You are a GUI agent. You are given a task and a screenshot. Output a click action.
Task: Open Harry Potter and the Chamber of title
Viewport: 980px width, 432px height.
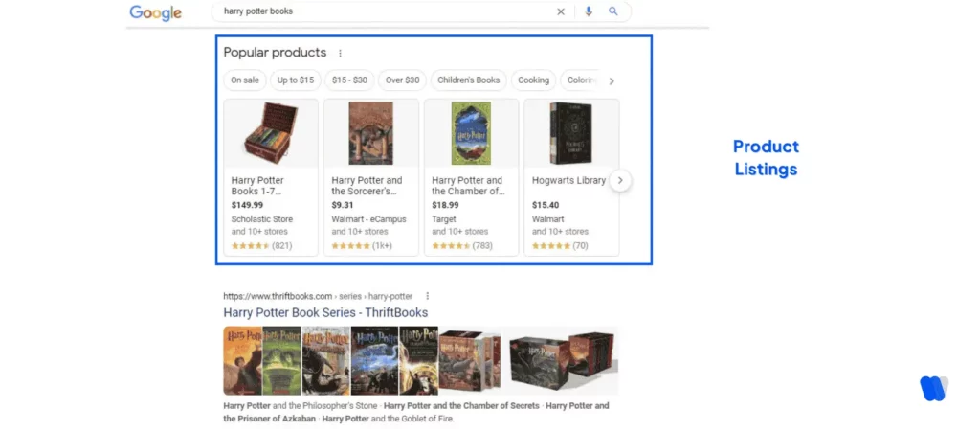[x=468, y=186]
